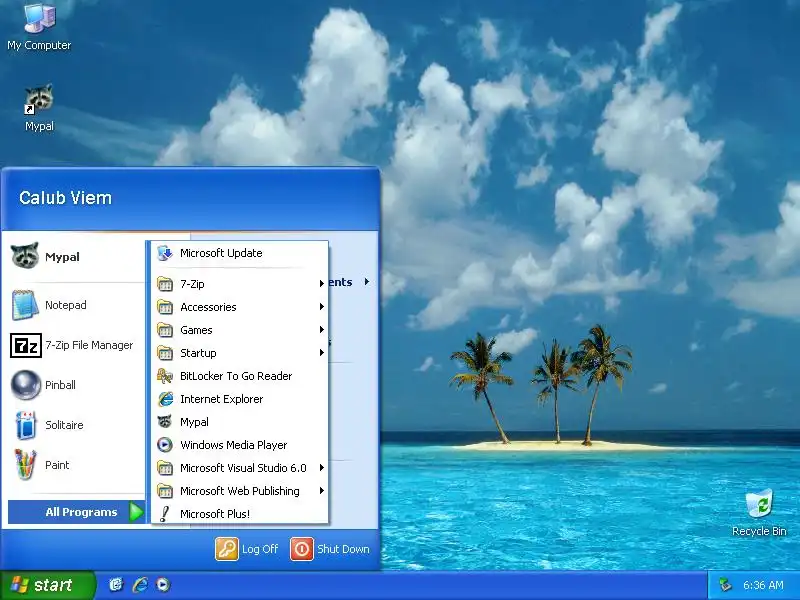Open Notepad from Start menu

click(74, 305)
